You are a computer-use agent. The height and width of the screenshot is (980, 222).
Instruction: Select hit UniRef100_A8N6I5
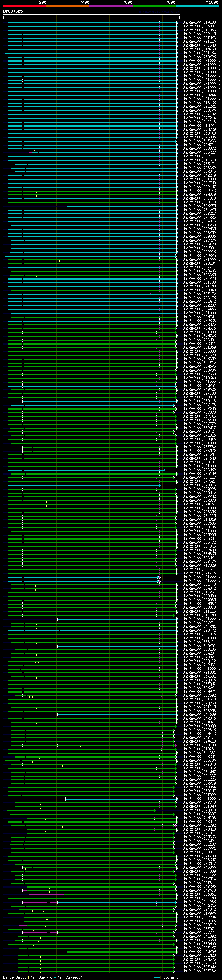pos(199,328)
